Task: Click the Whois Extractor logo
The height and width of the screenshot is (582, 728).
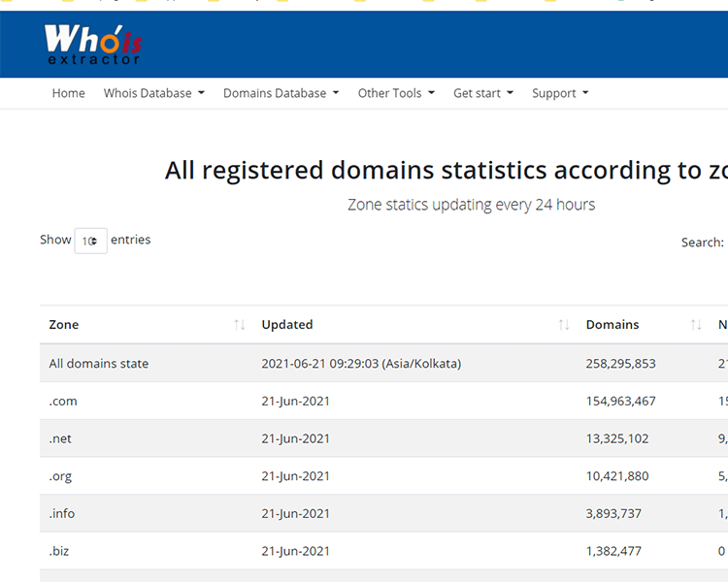Action: point(92,45)
